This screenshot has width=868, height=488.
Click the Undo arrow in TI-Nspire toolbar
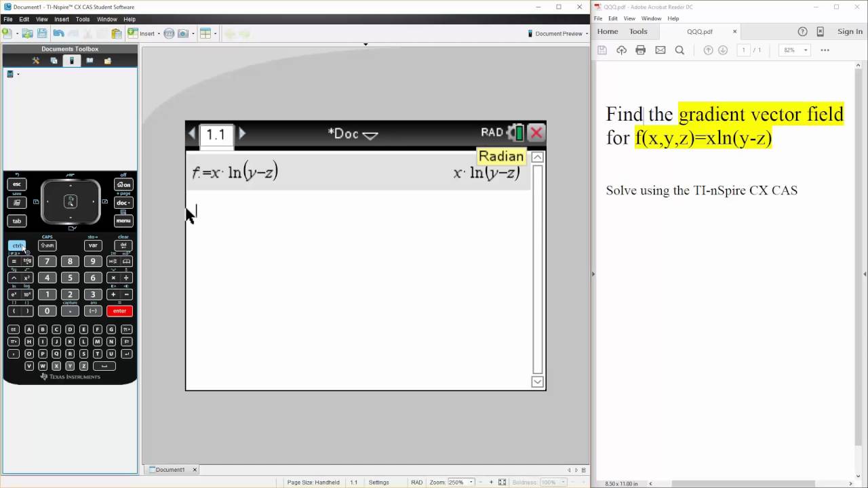(x=58, y=33)
